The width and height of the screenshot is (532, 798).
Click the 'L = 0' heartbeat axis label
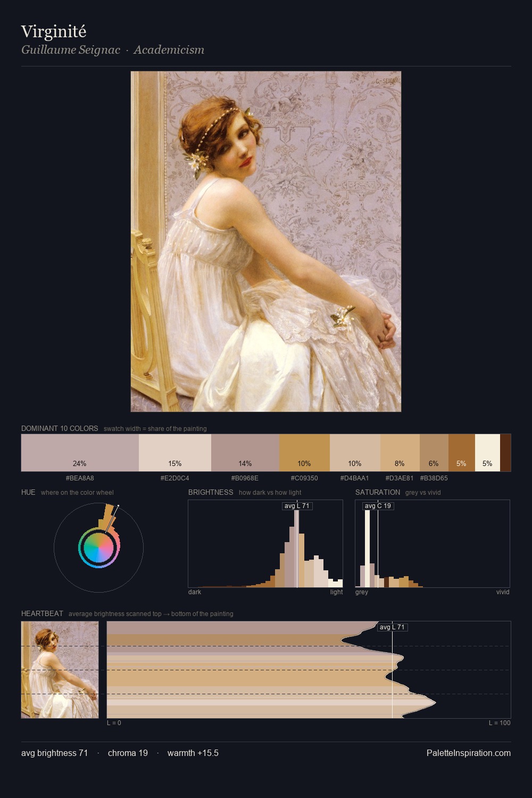click(x=114, y=723)
